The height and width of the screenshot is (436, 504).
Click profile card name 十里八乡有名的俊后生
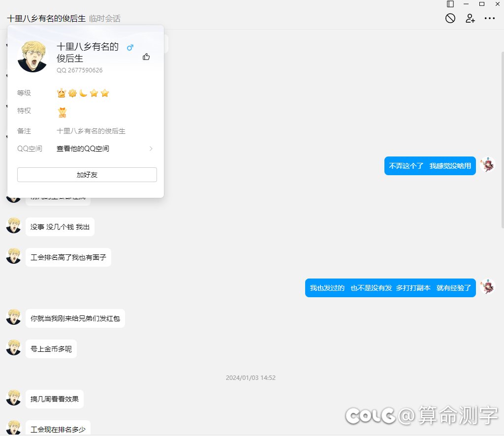(x=88, y=52)
